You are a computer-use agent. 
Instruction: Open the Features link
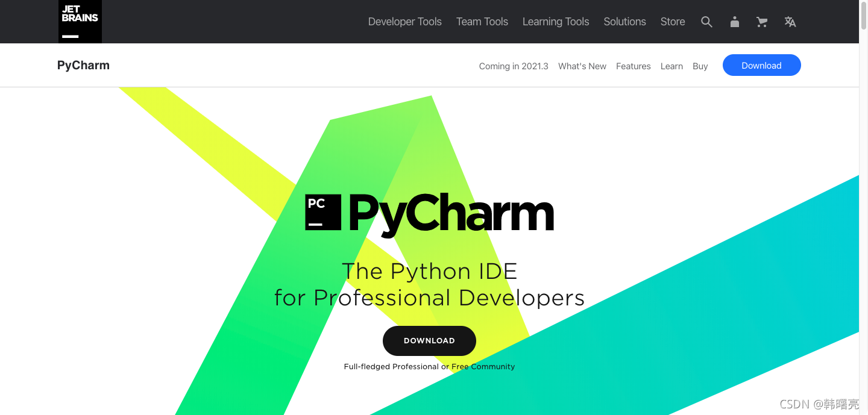(x=633, y=66)
